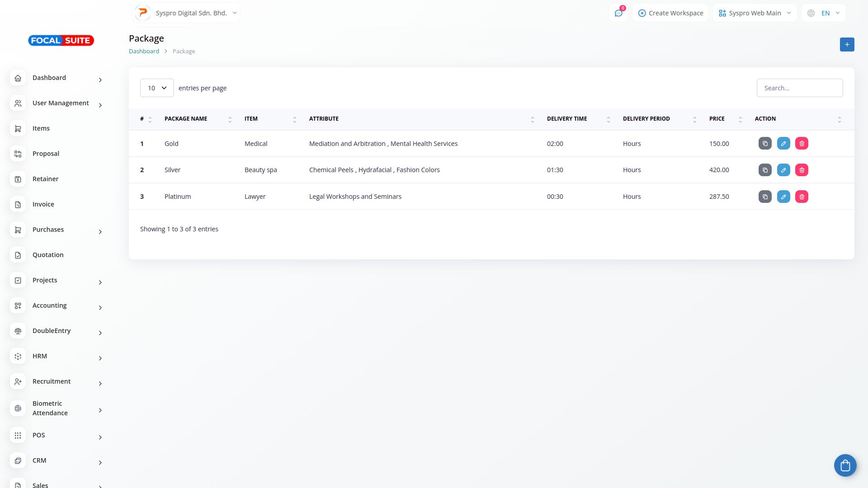Edit the Platinum package entry

pos(783,197)
